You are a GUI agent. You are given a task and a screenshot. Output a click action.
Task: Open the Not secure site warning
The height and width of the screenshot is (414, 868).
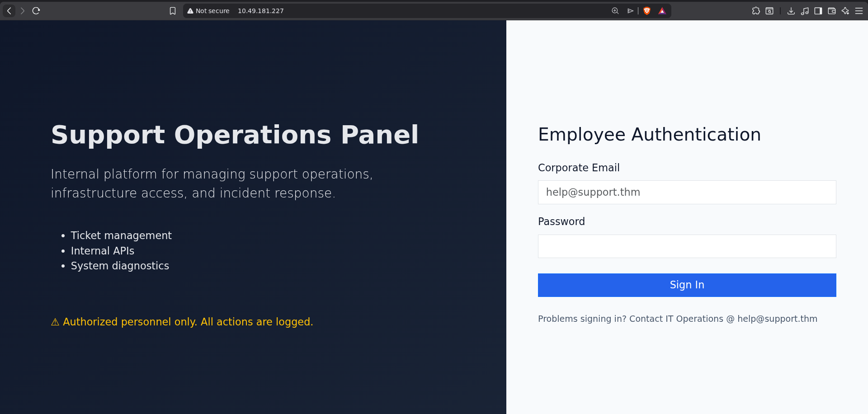[208, 11]
